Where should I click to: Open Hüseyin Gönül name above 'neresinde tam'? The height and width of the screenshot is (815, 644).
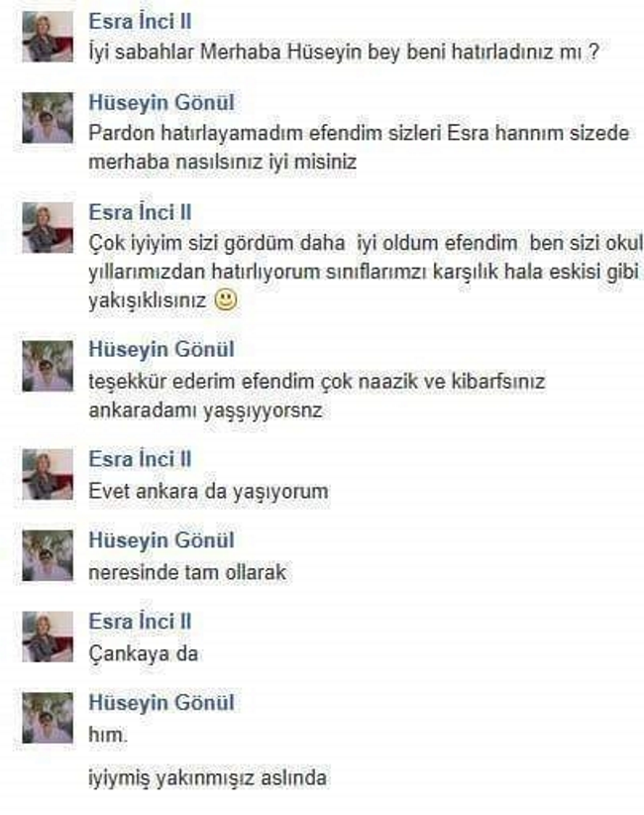[x=161, y=540]
